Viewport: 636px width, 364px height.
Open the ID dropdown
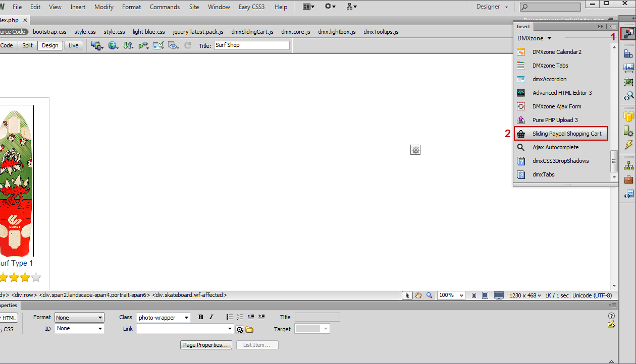[79, 328]
